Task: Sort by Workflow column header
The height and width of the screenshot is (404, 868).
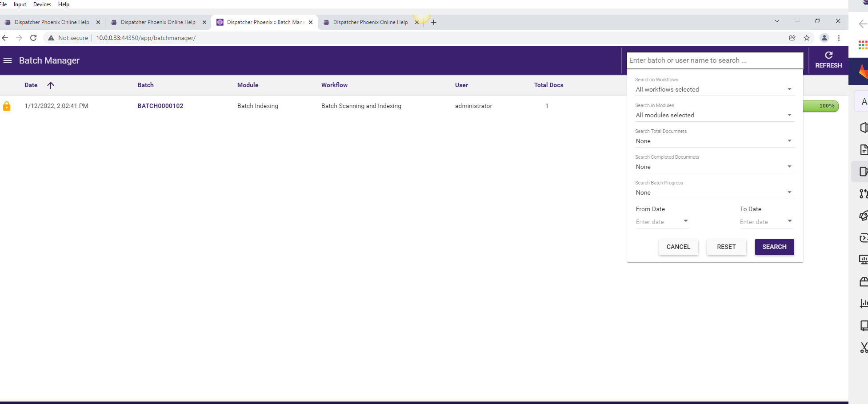Action: [334, 85]
